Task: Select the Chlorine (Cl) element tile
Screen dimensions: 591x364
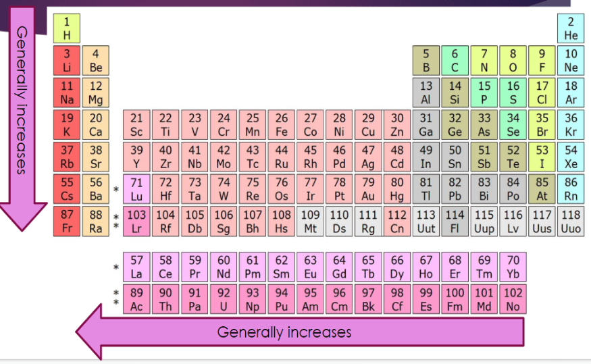Action: [542, 93]
